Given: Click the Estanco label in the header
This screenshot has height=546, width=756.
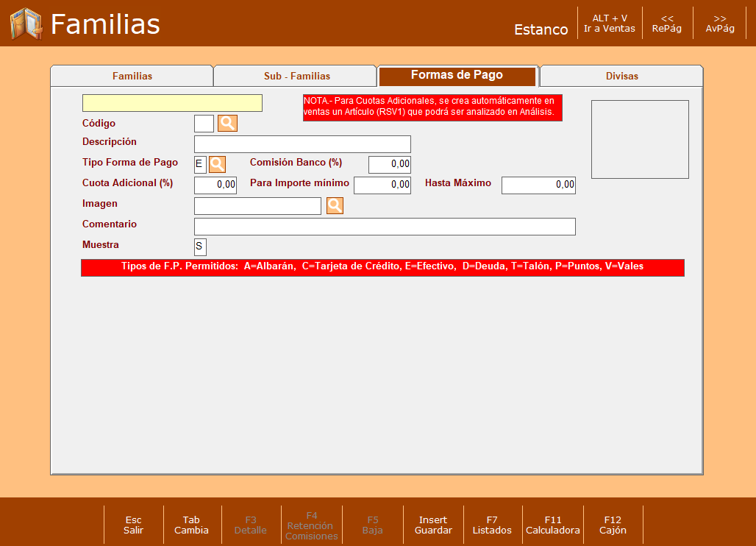Looking at the screenshot, I should coord(541,30).
